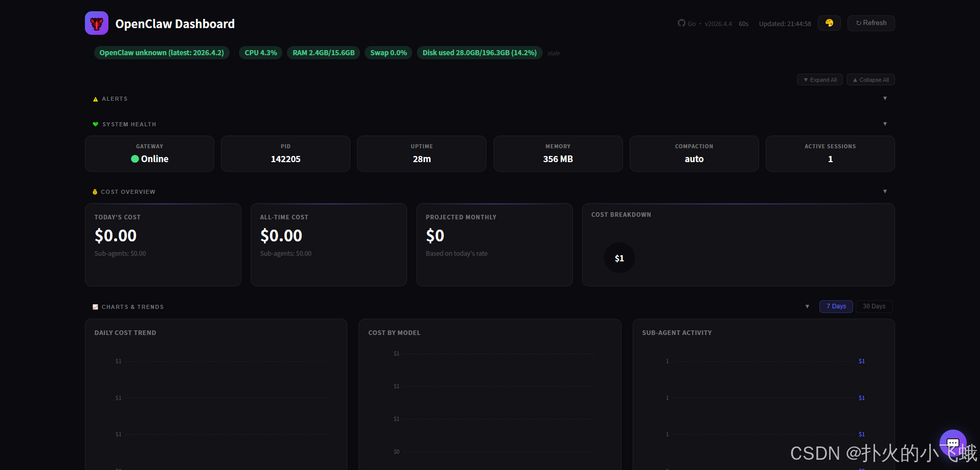Click the stale indicator text
The height and width of the screenshot is (470, 980).
[553, 53]
